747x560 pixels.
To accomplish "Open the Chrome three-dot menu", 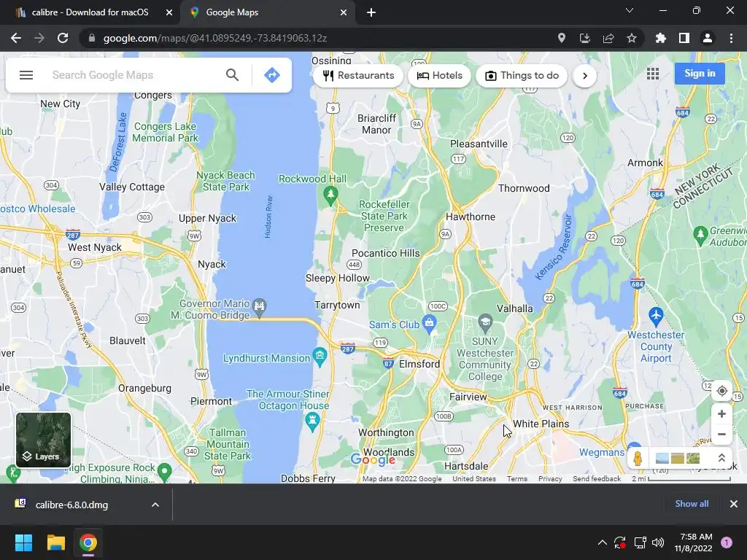I will point(731,38).
